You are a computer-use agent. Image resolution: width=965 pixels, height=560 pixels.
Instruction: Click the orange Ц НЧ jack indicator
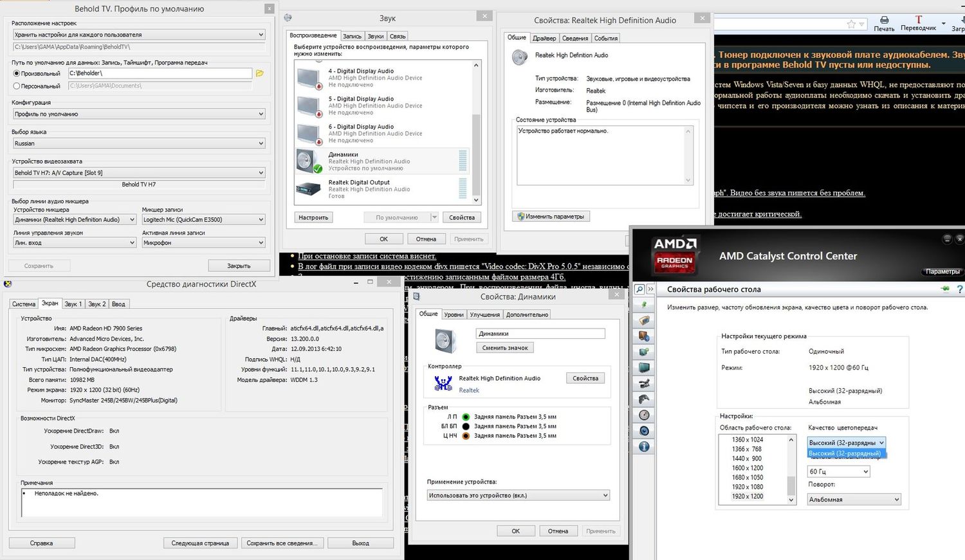466,436
